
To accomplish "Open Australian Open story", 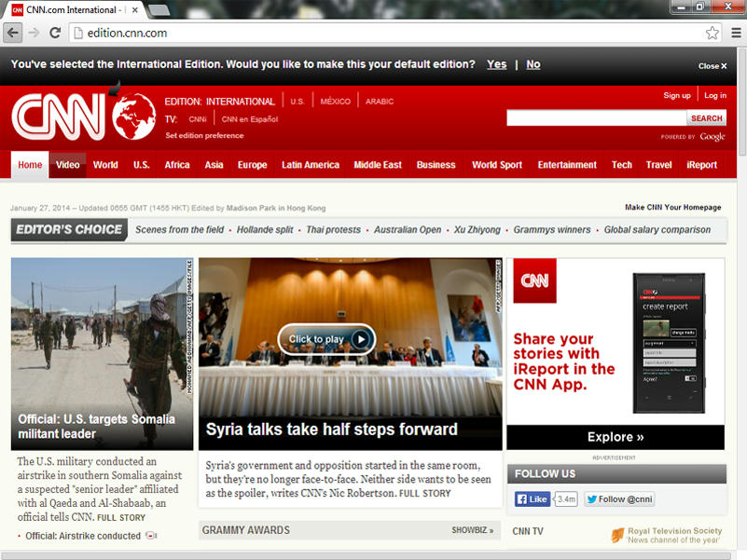I will point(408,229).
